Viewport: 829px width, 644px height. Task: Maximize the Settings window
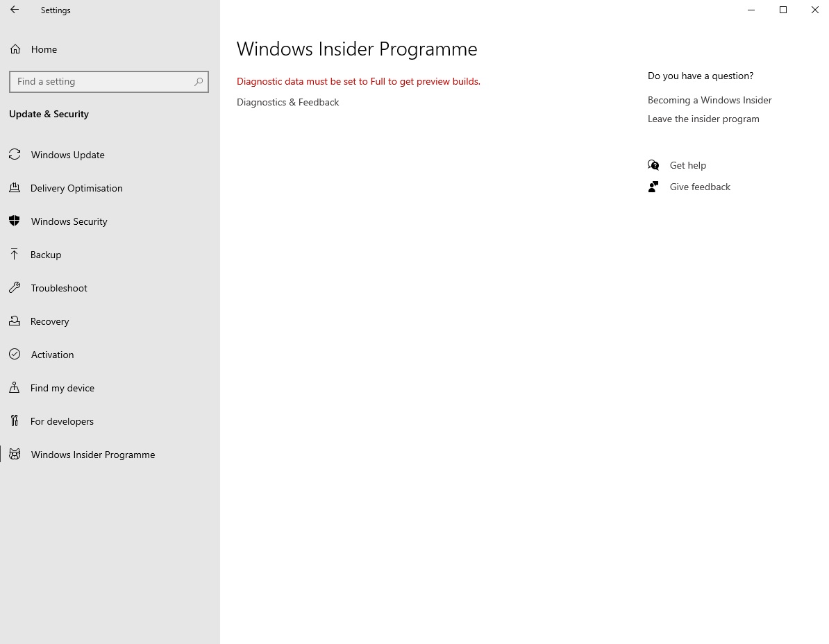coord(783,10)
